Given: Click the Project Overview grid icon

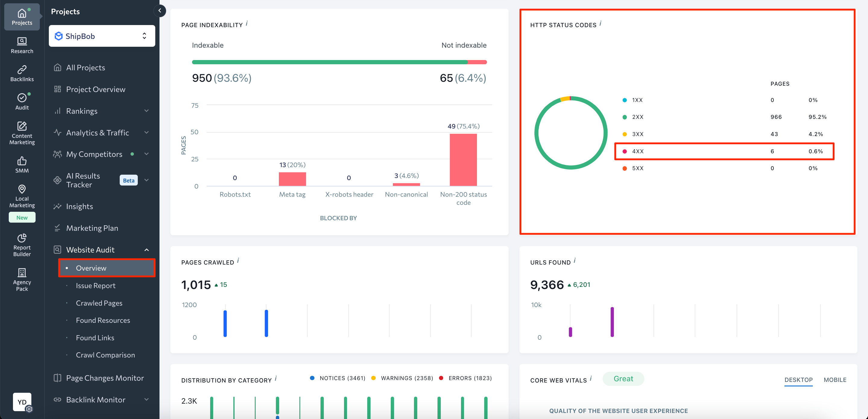Looking at the screenshot, I should coord(58,89).
